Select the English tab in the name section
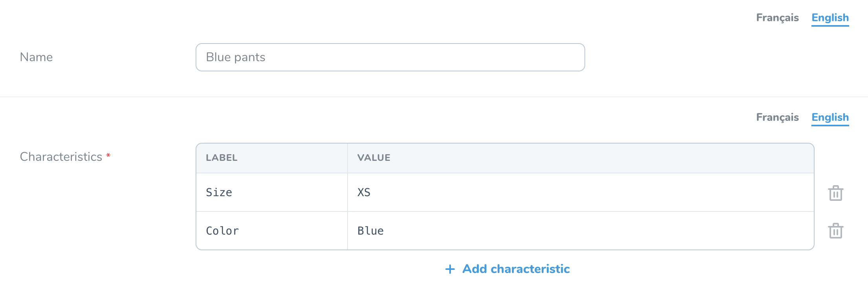Image resolution: width=868 pixels, height=295 pixels. (830, 18)
